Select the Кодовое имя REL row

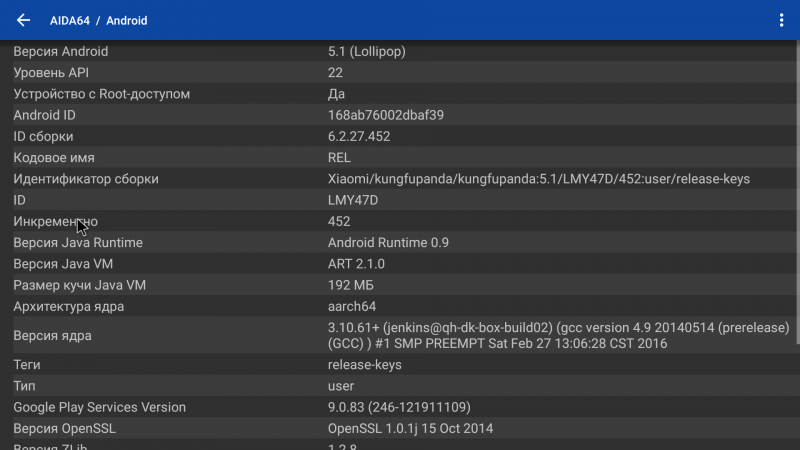(x=400, y=157)
